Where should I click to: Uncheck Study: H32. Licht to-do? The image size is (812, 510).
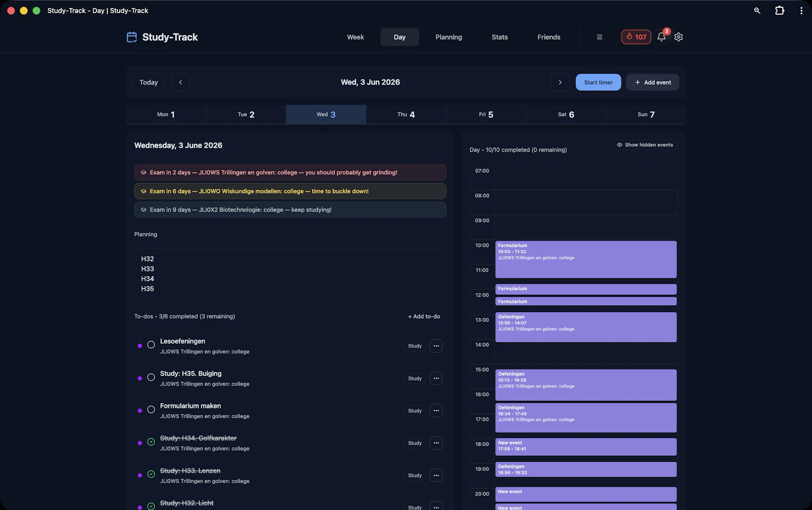pyautogui.click(x=151, y=506)
